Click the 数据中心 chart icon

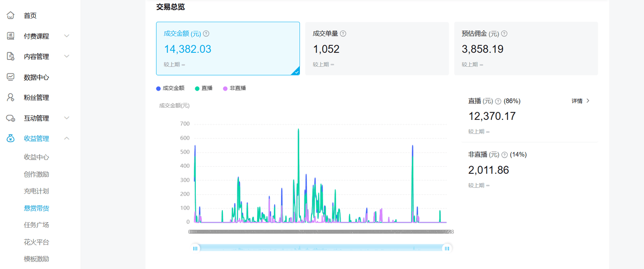[x=11, y=77]
